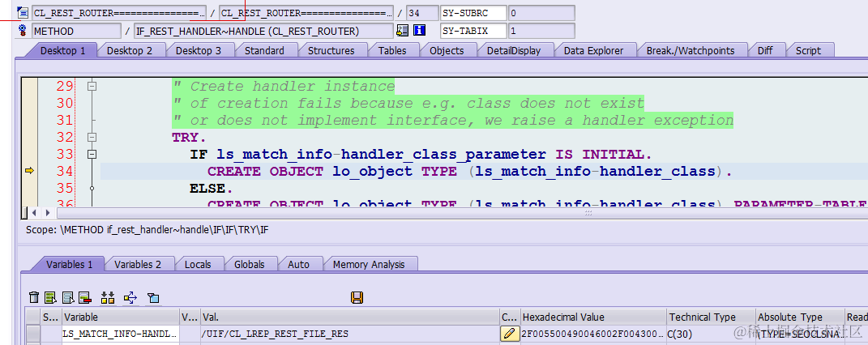The width and height of the screenshot is (868, 345).
Task: Open the Data Explorer tab
Action: (x=593, y=50)
